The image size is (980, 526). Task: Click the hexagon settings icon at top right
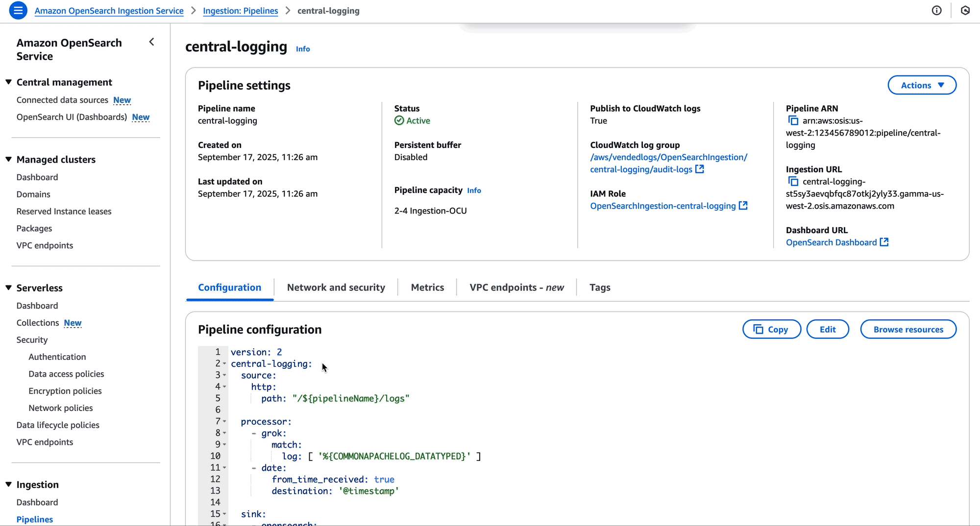pos(965,10)
